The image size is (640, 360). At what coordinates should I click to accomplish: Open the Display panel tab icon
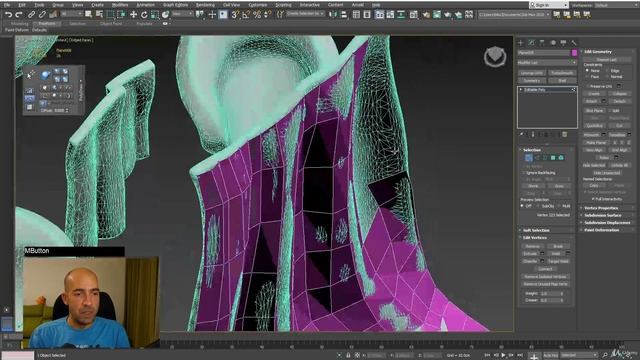(563, 42)
